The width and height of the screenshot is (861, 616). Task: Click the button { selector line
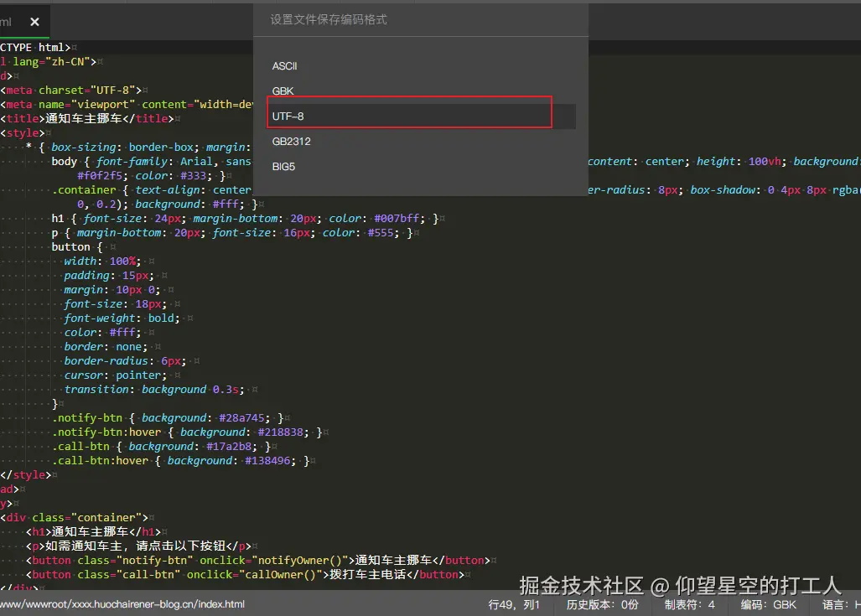point(77,247)
